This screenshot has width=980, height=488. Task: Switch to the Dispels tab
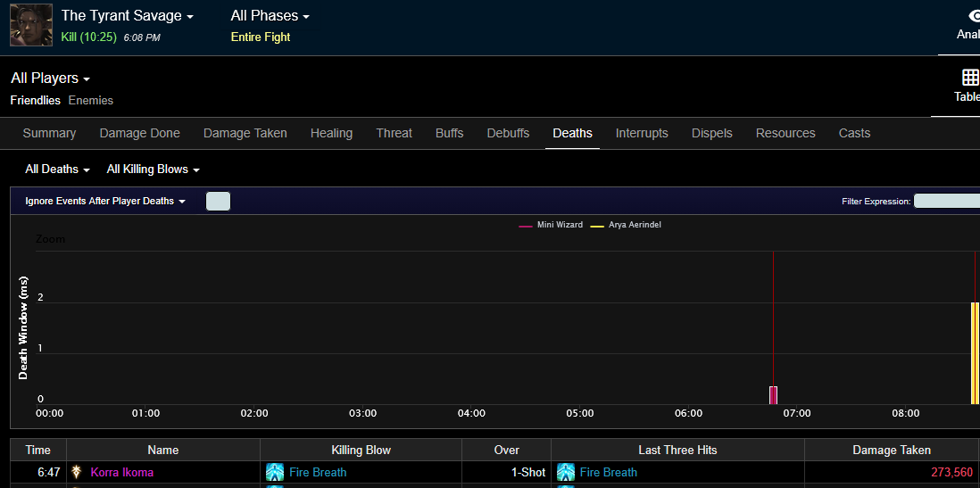712,133
